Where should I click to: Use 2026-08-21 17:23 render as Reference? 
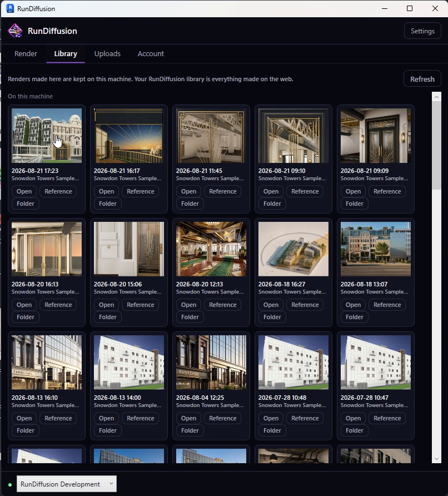[58, 191]
